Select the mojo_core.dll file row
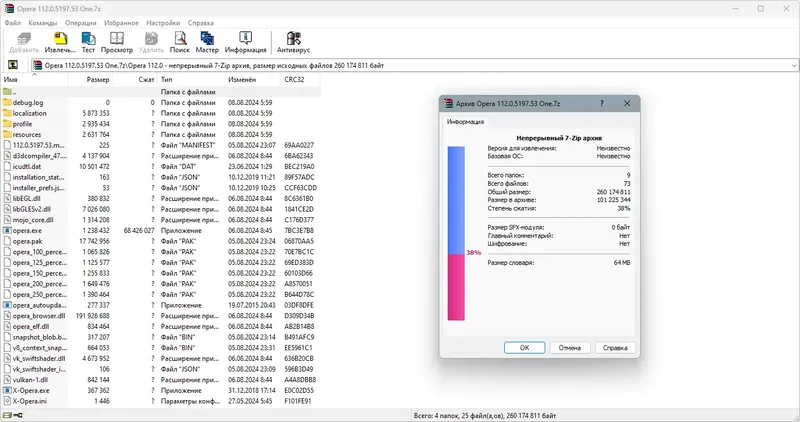This screenshot has height=422, width=800. (x=161, y=220)
